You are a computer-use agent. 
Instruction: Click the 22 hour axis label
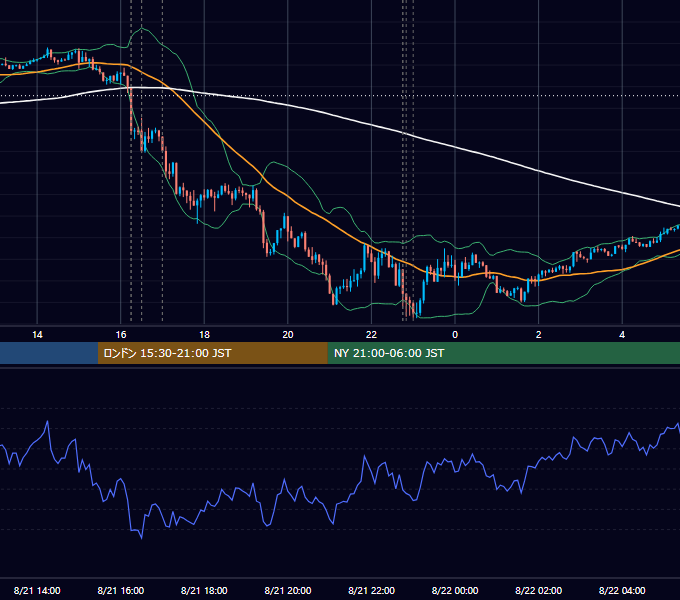371,335
